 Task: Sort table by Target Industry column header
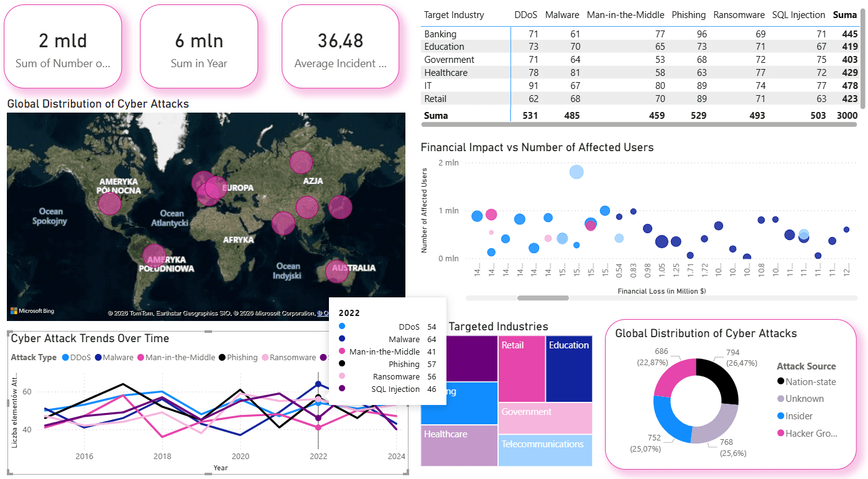point(454,15)
